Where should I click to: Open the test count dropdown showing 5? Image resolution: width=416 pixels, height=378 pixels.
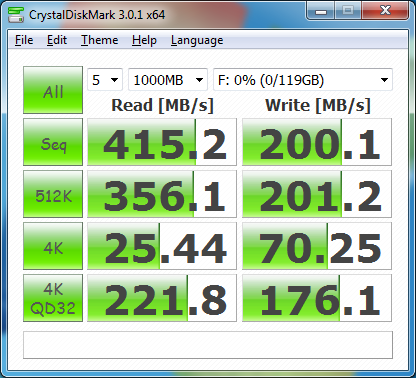pyautogui.click(x=105, y=80)
